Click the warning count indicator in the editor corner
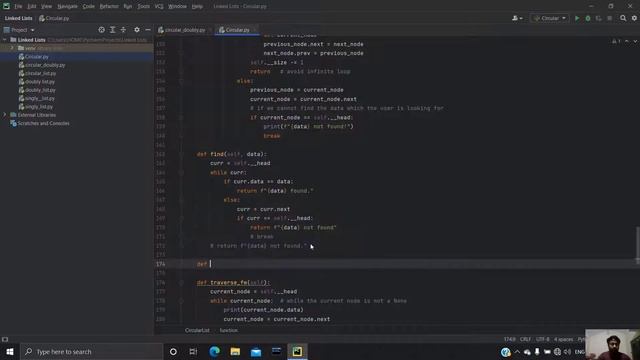 [x=616, y=41]
